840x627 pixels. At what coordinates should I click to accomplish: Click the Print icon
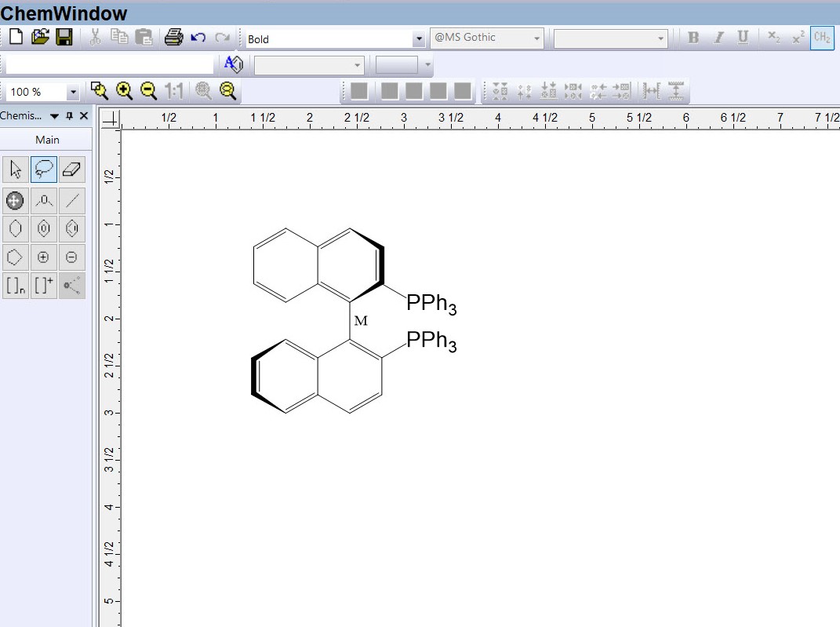(x=173, y=37)
